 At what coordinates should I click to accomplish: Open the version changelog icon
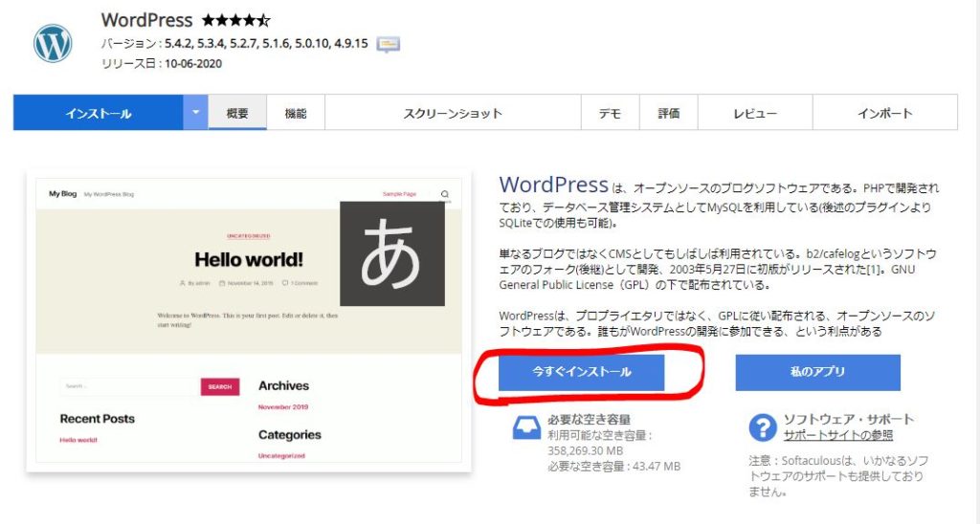(x=389, y=44)
